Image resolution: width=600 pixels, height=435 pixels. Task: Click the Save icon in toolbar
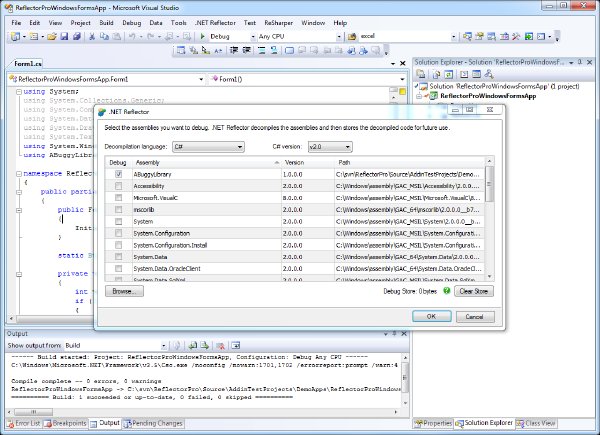click(64, 36)
